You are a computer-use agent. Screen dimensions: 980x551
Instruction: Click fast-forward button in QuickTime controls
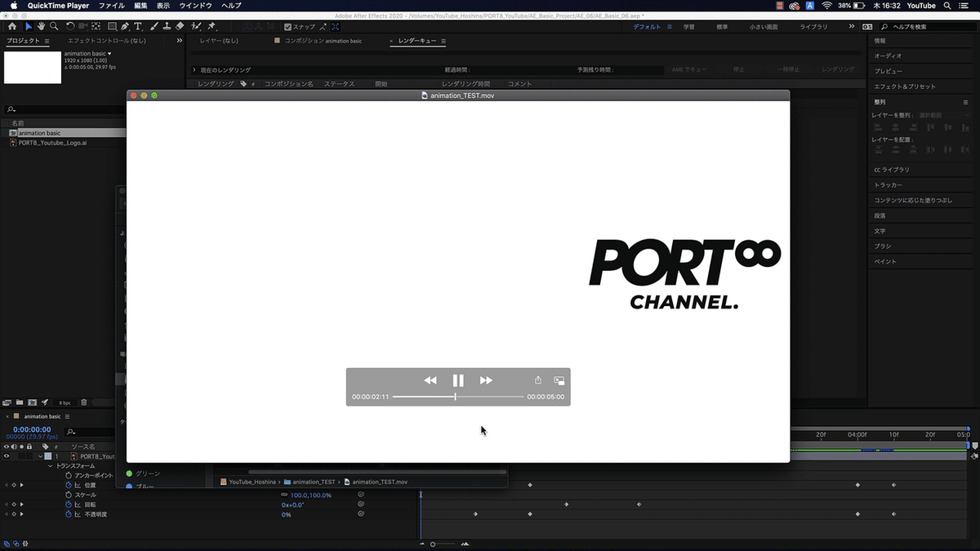coord(486,380)
